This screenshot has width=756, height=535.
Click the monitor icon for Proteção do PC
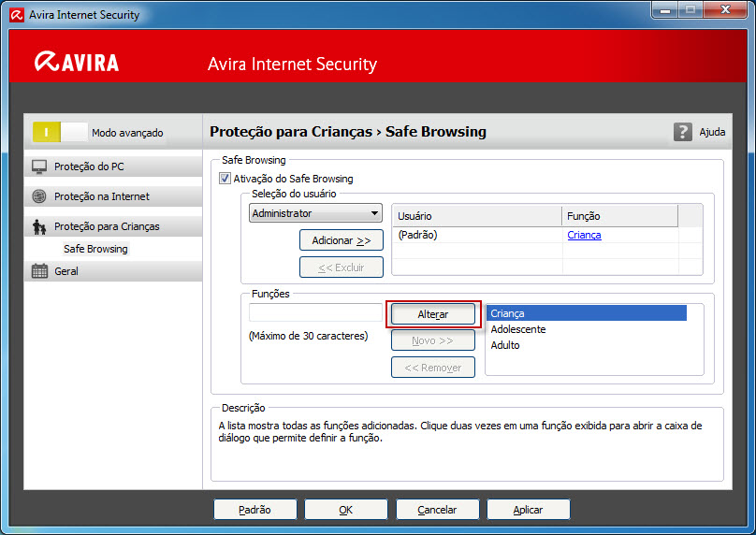[39, 166]
